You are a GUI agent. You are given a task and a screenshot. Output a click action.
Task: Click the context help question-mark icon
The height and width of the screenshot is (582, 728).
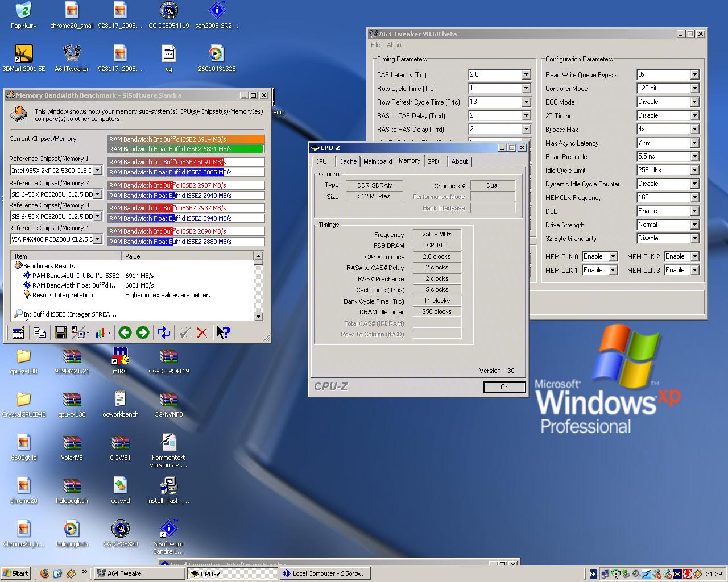[x=223, y=333]
